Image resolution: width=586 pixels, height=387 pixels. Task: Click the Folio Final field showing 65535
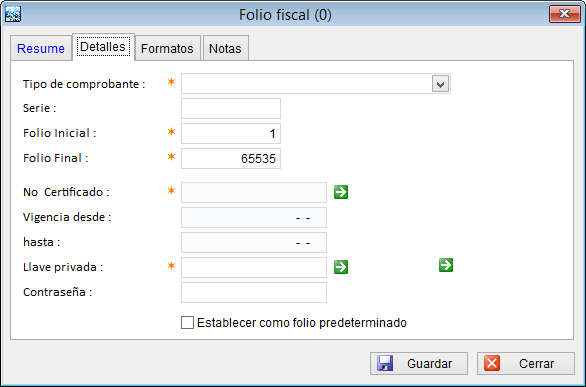(231, 158)
